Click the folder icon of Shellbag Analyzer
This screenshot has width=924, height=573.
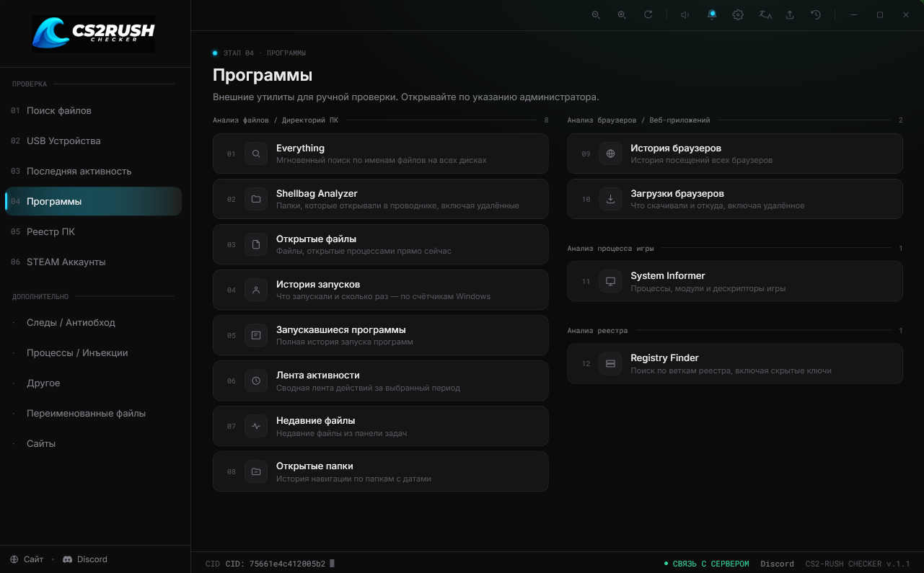pos(256,199)
